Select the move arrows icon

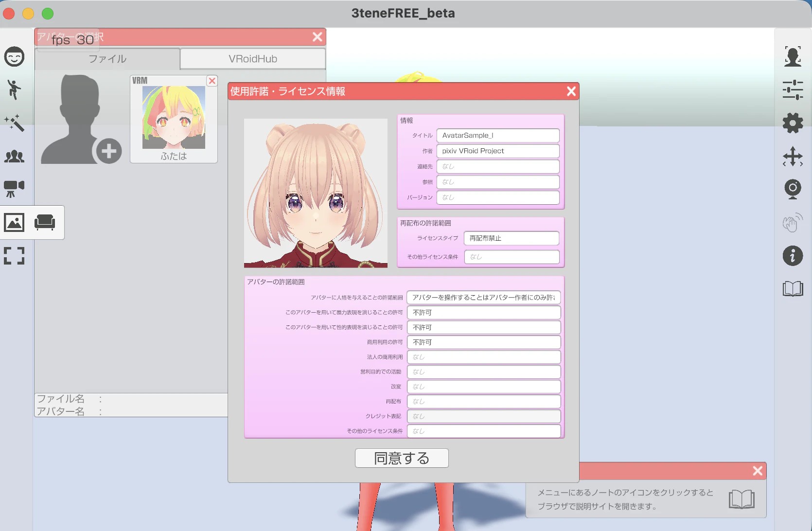(x=793, y=156)
